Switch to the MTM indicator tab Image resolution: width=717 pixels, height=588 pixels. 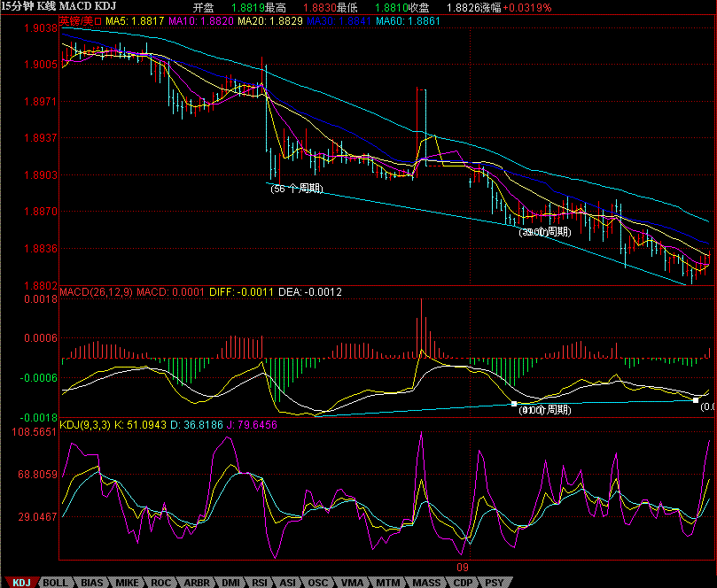tap(387, 582)
